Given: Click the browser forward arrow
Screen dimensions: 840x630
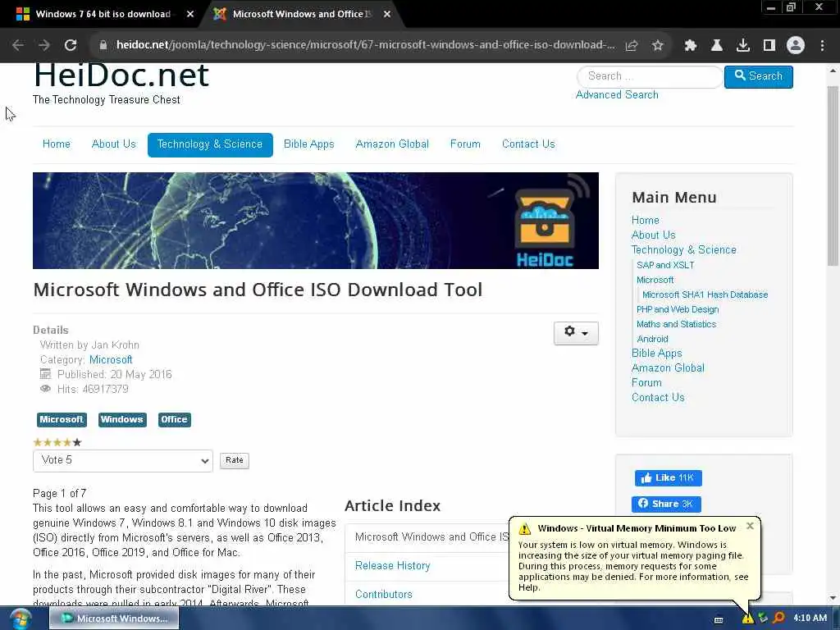Looking at the screenshot, I should click(44, 45).
